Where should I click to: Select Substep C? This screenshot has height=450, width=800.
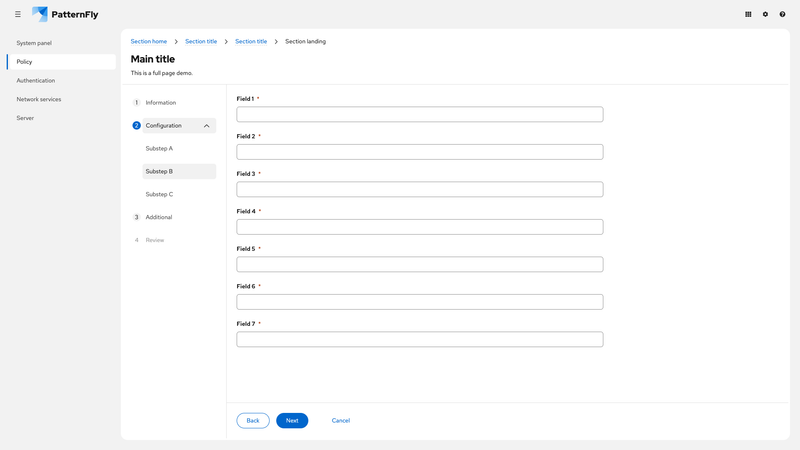click(159, 194)
